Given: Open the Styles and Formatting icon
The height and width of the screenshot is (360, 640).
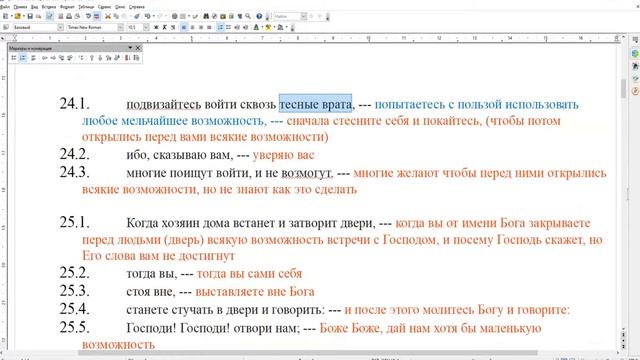Looking at the screenshot, I should click(6, 27).
